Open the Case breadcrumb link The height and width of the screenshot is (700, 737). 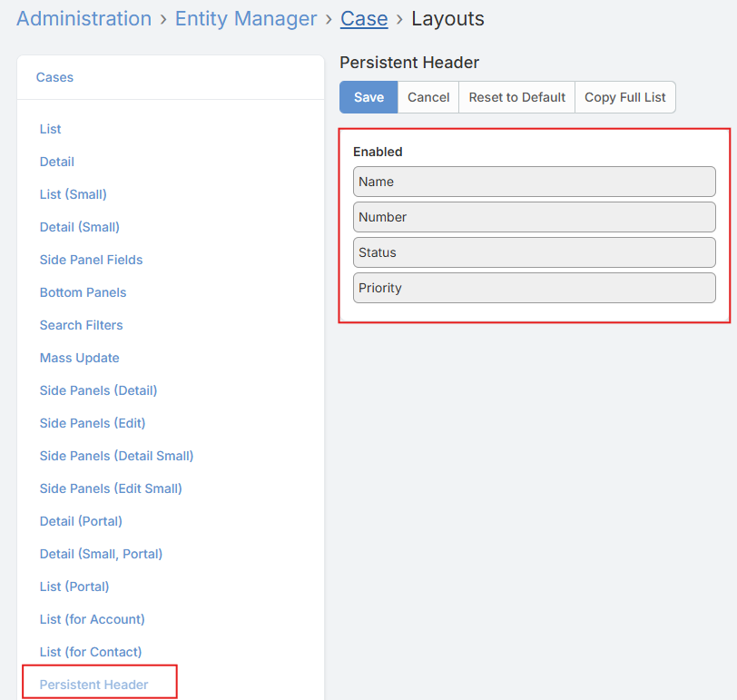[x=364, y=18]
